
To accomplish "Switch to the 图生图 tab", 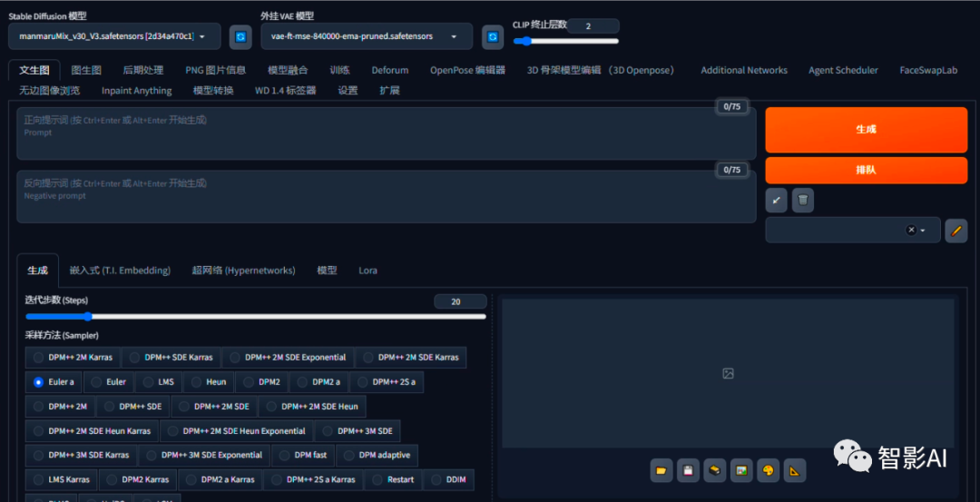I will [86, 71].
